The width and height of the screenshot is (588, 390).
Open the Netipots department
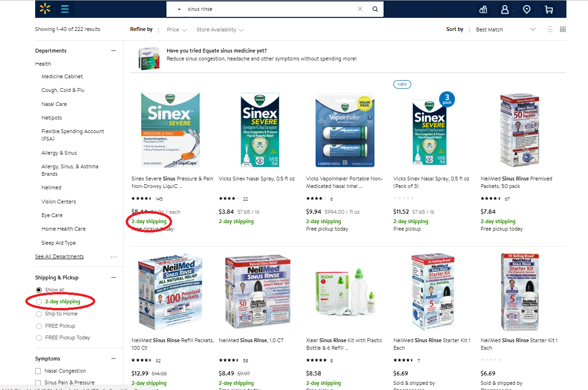click(x=52, y=118)
